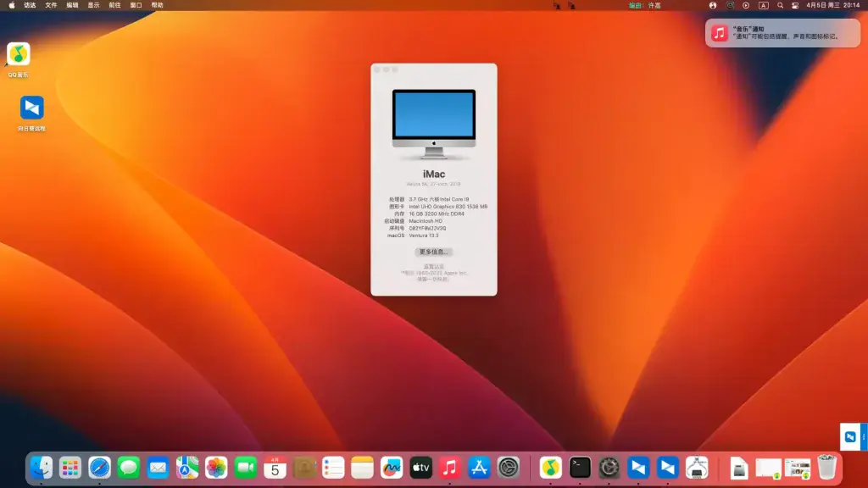Launch the App Store from Dock
The height and width of the screenshot is (488, 868).
pyautogui.click(x=480, y=468)
